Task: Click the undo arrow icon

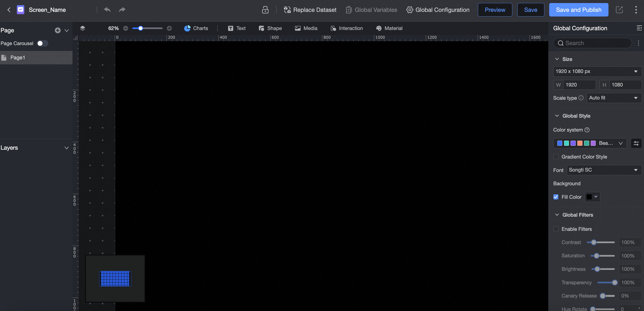Action: pyautogui.click(x=107, y=10)
